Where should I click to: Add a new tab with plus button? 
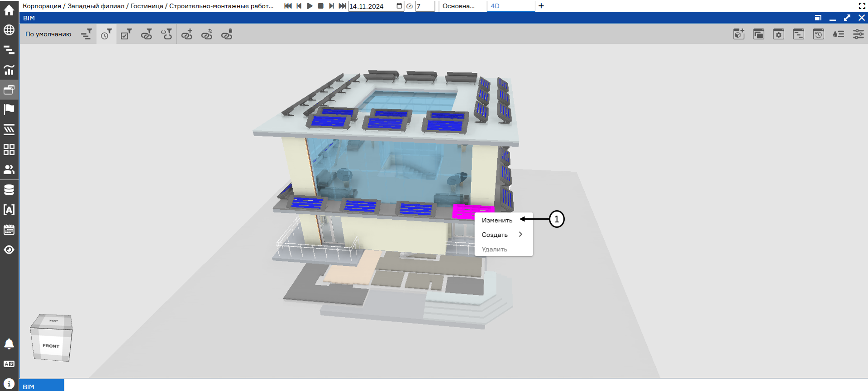click(541, 6)
